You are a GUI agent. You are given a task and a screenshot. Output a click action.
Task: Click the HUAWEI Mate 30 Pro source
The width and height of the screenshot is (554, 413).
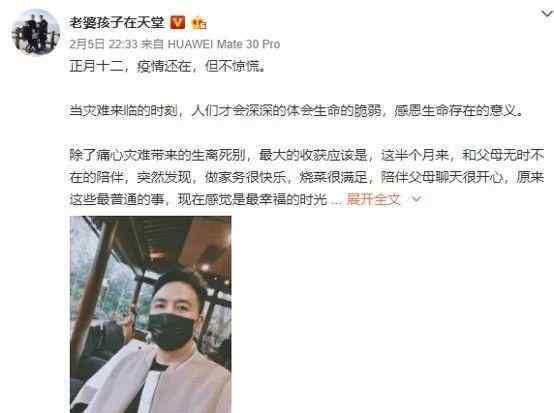click(x=224, y=44)
